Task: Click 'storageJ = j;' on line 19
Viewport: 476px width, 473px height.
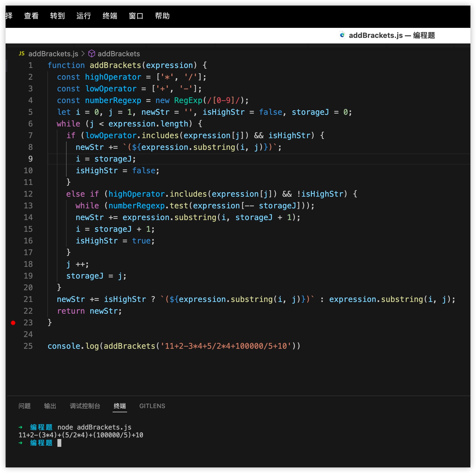Action: (96, 276)
